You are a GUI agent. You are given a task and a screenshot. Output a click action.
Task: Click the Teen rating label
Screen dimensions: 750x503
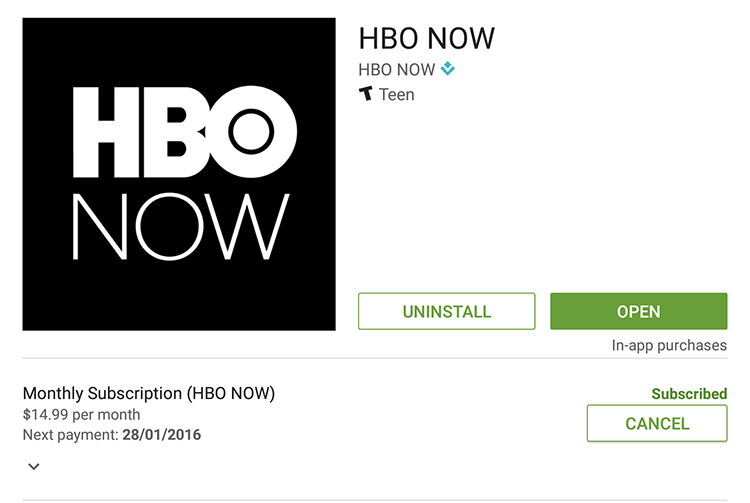click(x=397, y=94)
